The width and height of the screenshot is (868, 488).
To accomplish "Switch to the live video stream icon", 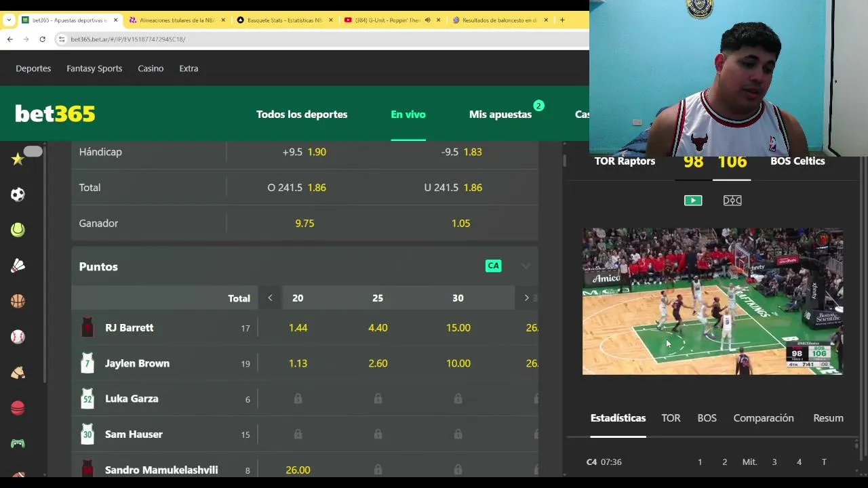I will tap(693, 201).
